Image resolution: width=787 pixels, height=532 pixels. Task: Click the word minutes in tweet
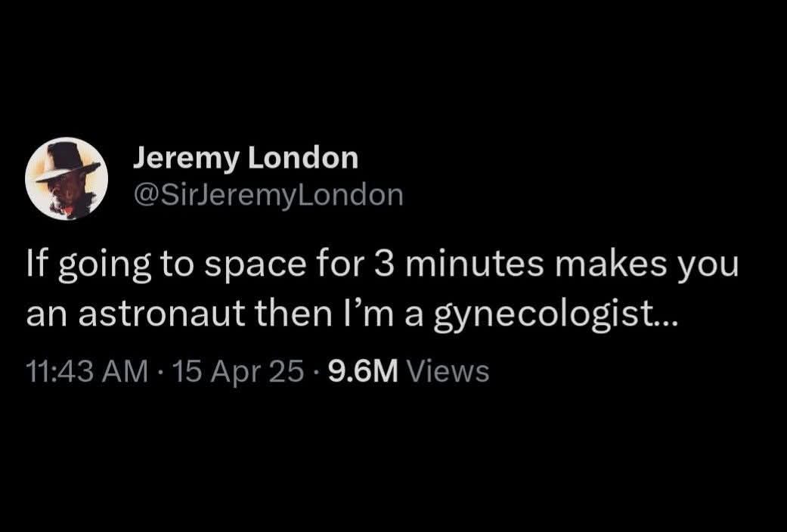click(x=474, y=264)
